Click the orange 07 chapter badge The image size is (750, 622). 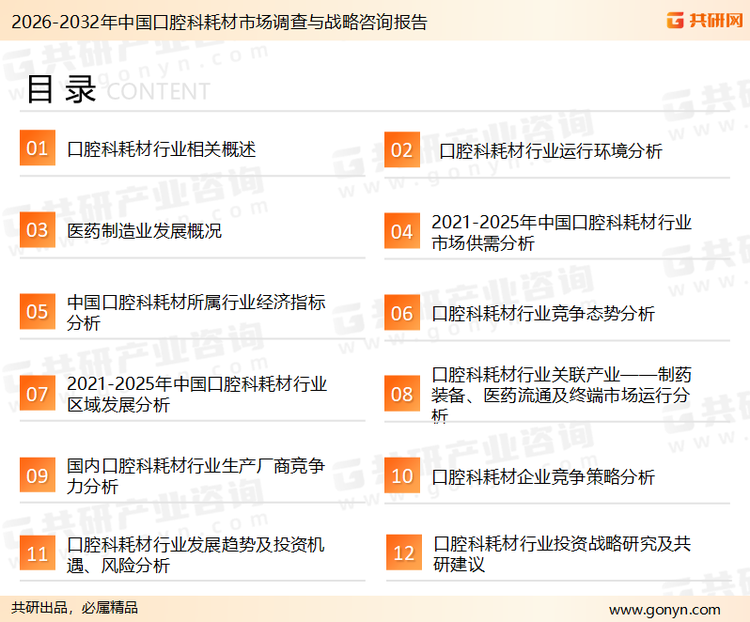[x=37, y=393]
